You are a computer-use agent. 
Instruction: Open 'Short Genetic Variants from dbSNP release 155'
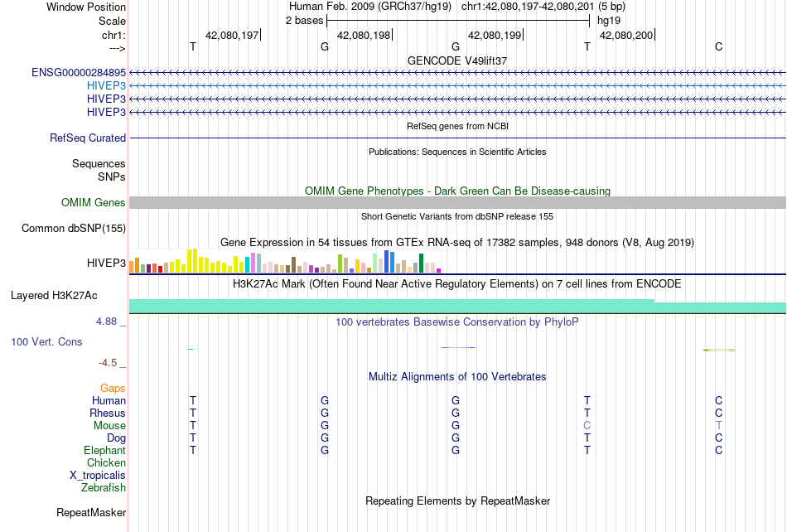(457, 216)
